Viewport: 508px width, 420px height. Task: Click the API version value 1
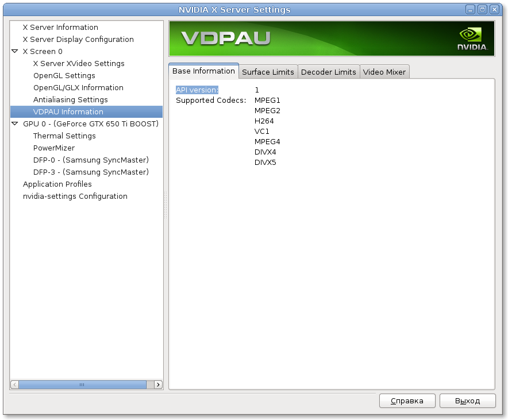tap(257, 90)
